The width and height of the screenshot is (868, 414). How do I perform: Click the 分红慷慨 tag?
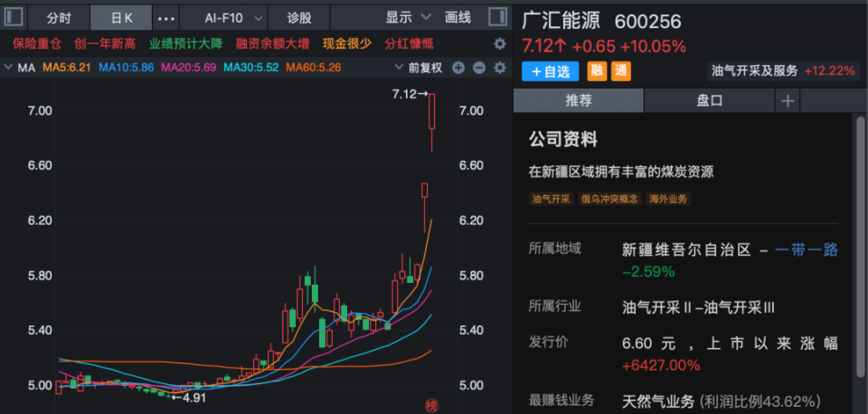[409, 43]
